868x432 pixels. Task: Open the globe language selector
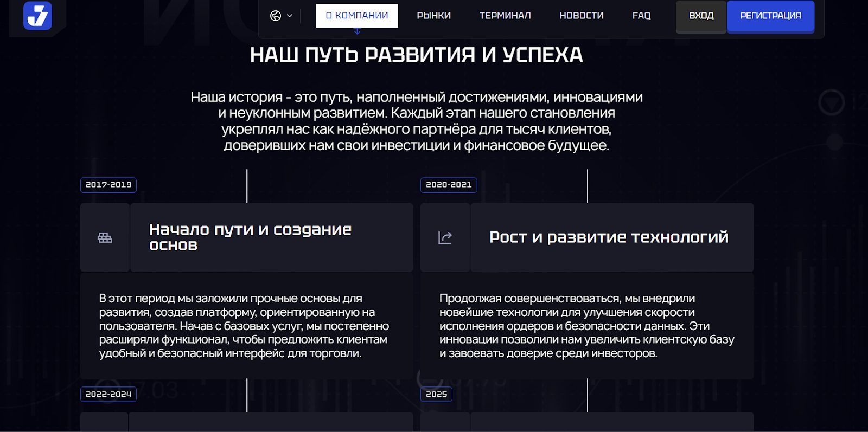[281, 16]
